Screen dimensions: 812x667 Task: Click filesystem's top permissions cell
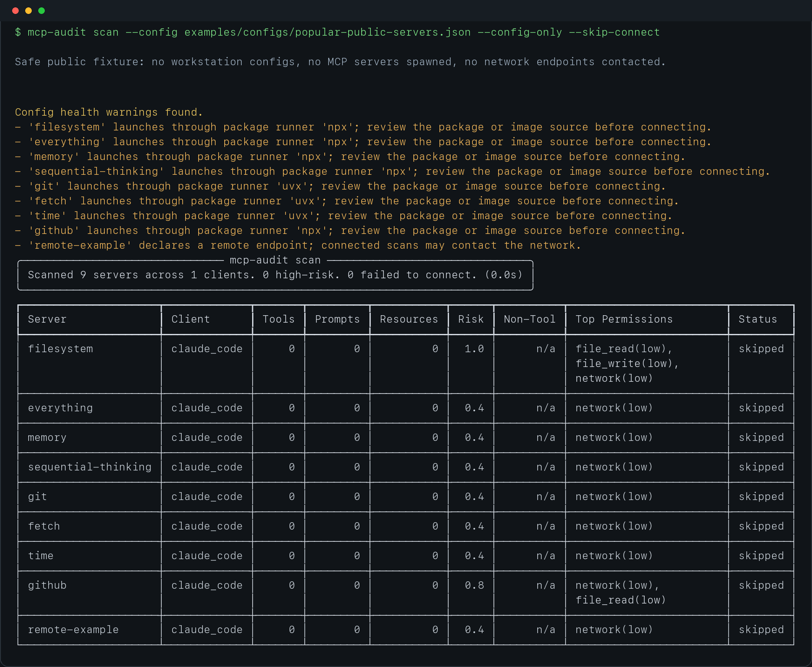point(627,364)
